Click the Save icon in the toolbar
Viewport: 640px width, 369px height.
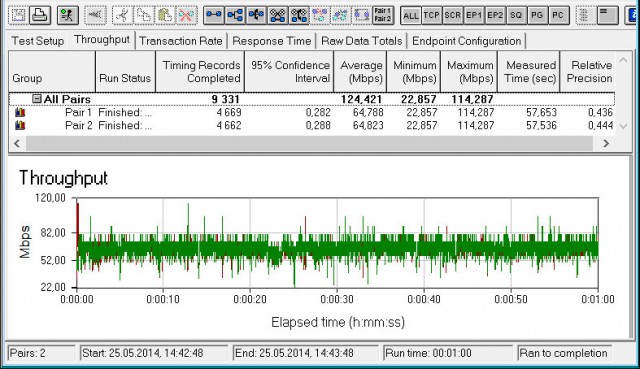pyautogui.click(x=18, y=15)
